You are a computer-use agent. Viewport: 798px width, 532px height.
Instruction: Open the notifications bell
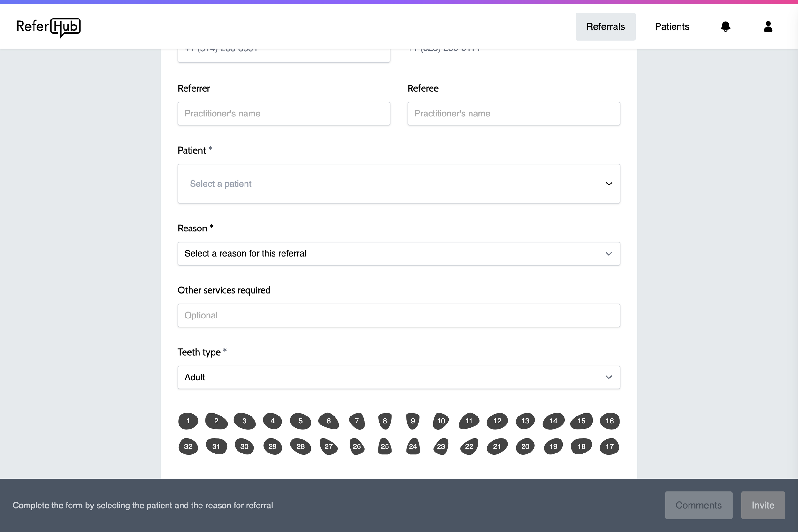point(726,26)
